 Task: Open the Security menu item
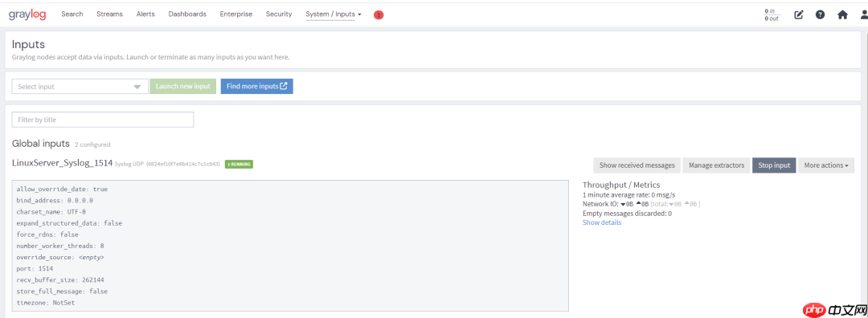(278, 14)
